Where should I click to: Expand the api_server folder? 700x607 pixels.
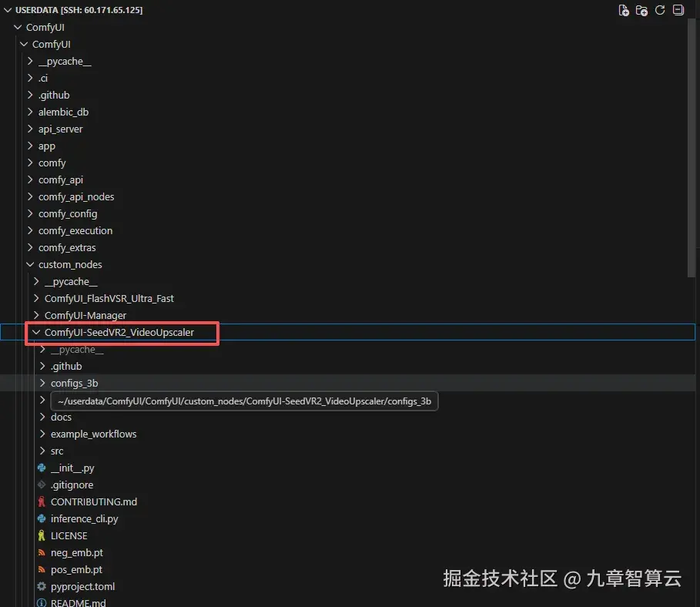tap(30, 129)
